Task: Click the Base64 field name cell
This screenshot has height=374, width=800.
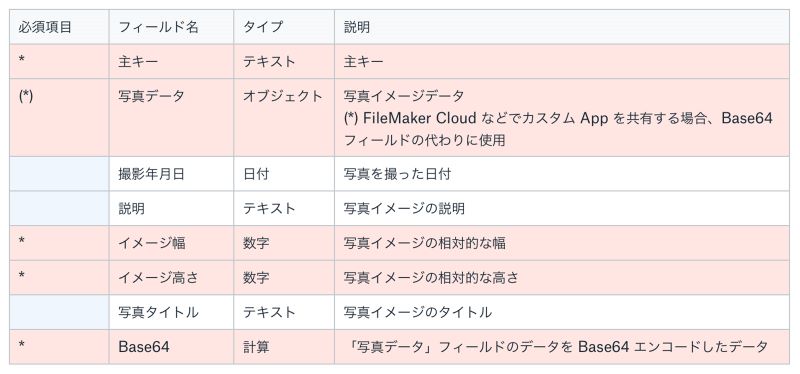Action: [171, 346]
